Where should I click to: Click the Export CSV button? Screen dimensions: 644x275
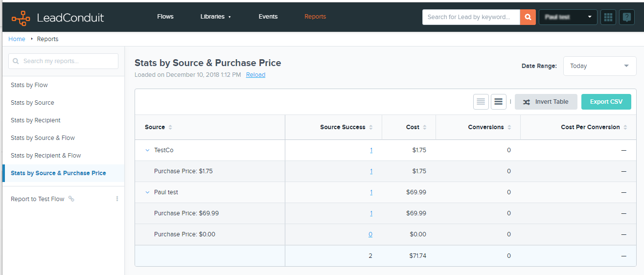(606, 102)
